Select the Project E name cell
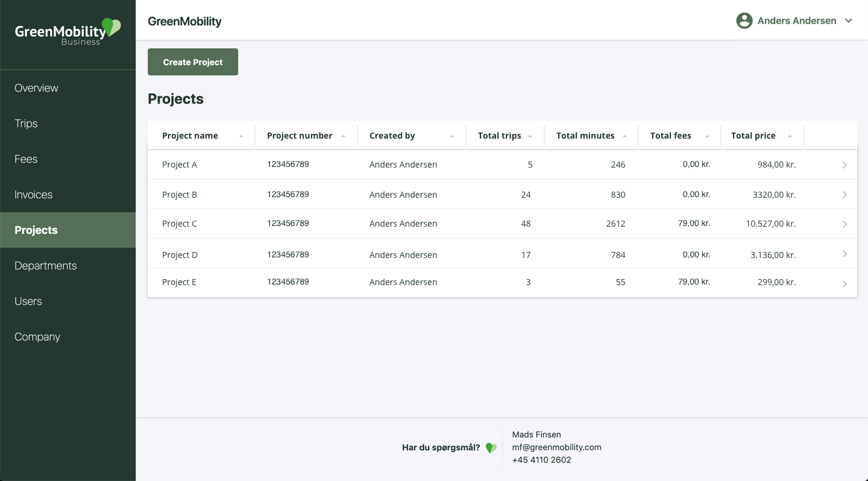The width and height of the screenshot is (868, 481). click(179, 282)
